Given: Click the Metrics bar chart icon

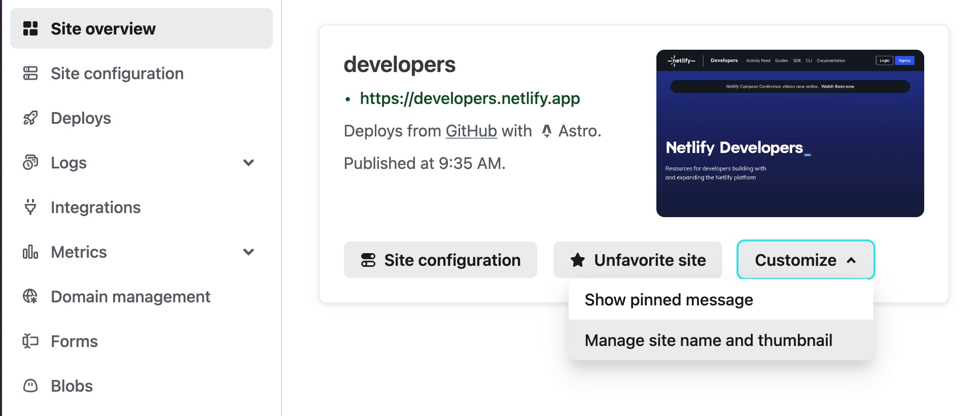Looking at the screenshot, I should point(30,252).
